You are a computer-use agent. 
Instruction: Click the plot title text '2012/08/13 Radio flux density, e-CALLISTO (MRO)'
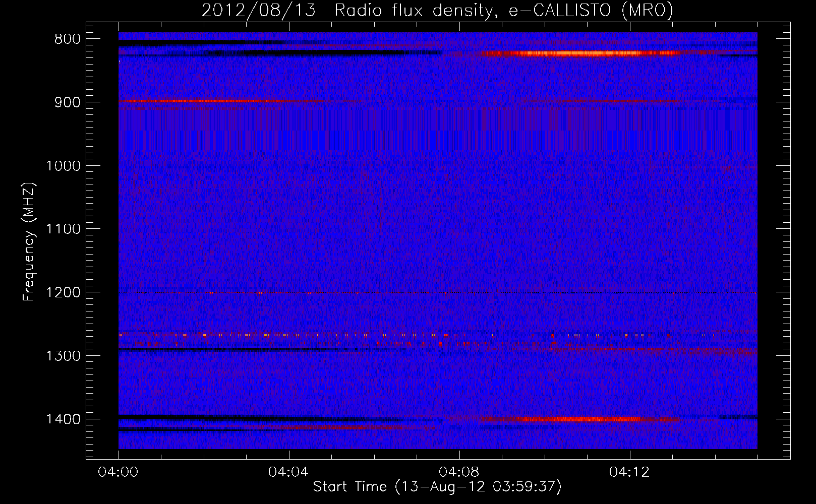point(437,10)
